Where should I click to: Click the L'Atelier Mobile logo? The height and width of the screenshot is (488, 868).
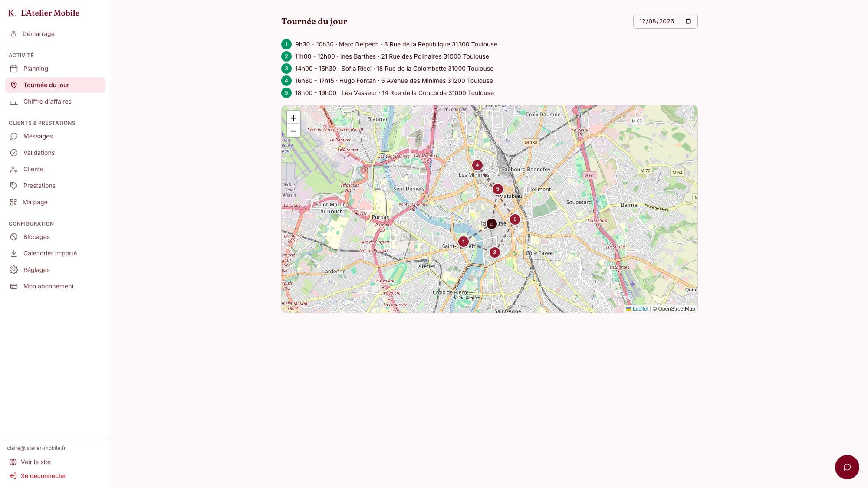44,13
